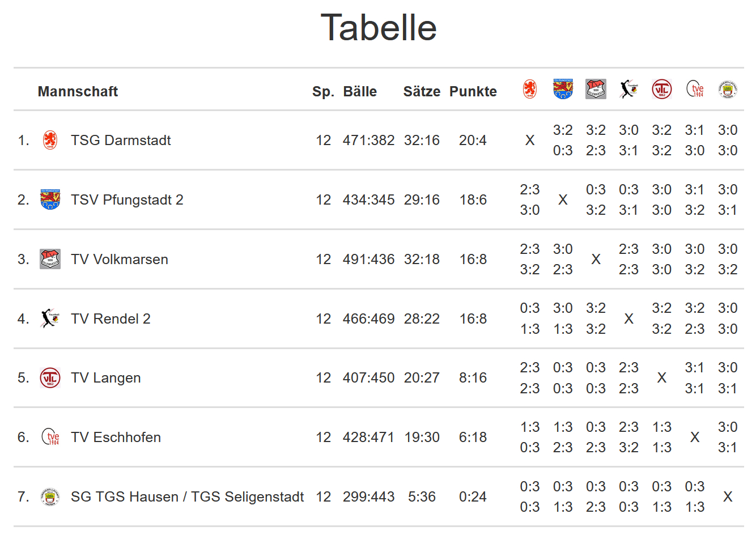
Task: Click the crest next to the TSV Pfungstadt 2 name
Action: click(x=50, y=199)
